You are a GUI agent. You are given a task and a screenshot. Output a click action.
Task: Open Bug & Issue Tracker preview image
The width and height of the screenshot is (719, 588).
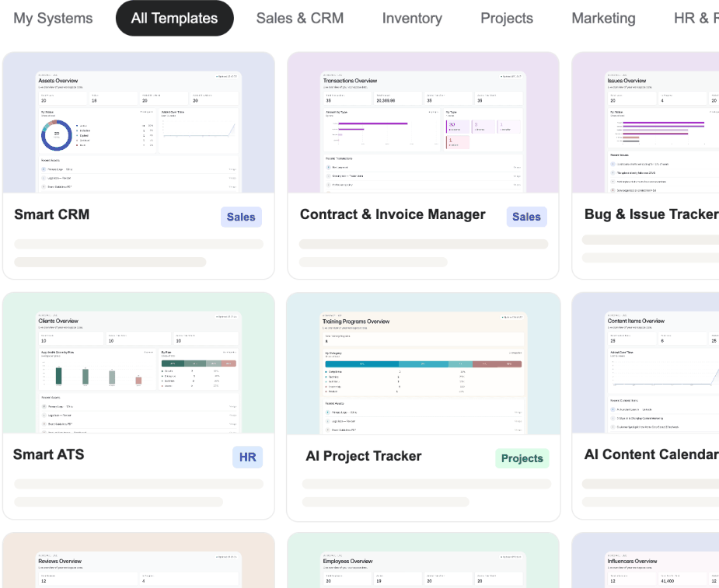coord(646,123)
